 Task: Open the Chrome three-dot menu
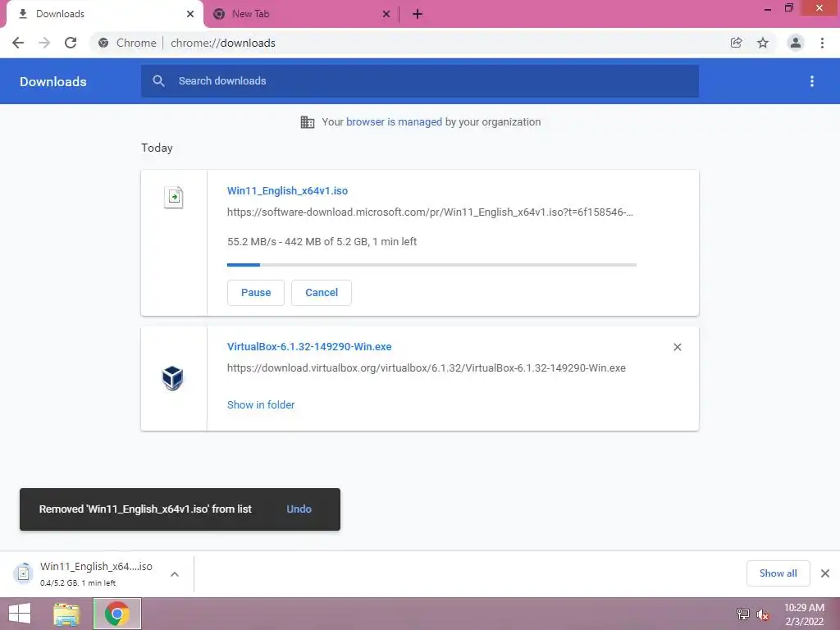(x=822, y=43)
